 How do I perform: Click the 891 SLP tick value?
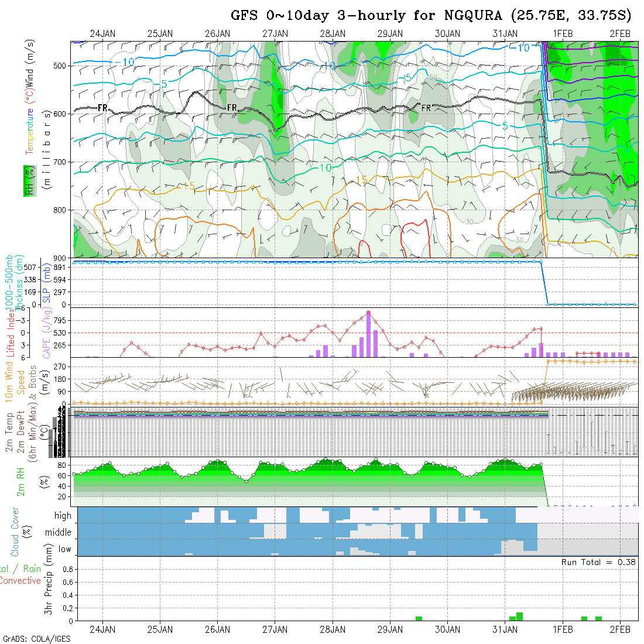[x=60, y=267]
